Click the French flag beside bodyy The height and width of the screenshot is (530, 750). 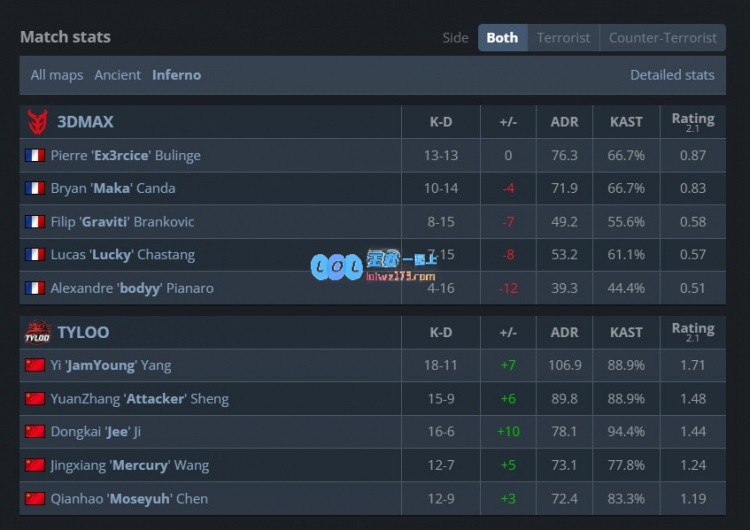point(35,288)
